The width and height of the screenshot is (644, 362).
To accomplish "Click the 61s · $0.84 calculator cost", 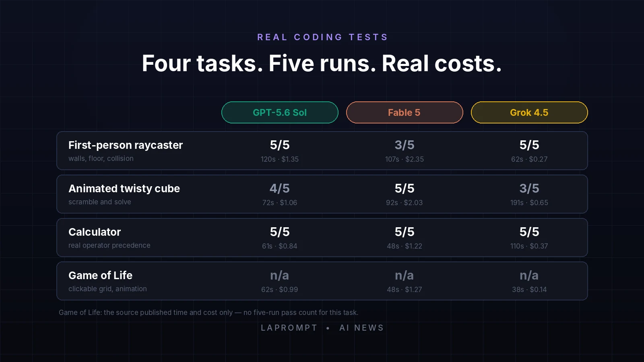I will pyautogui.click(x=280, y=246).
